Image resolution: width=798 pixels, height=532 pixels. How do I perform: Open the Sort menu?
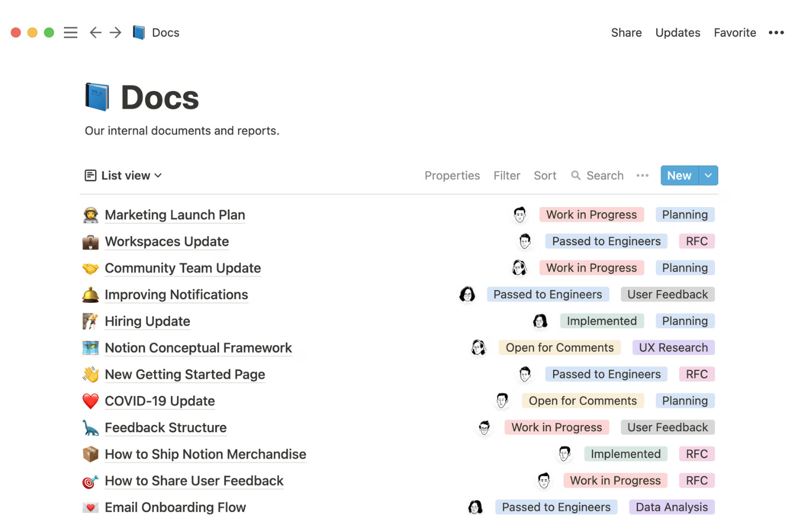(545, 175)
